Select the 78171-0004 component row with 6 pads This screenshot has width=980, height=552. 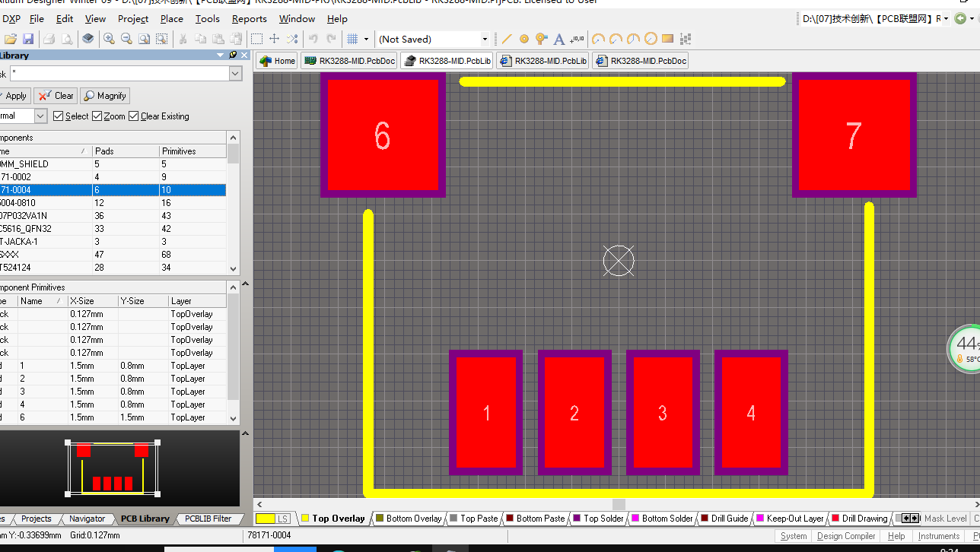click(x=113, y=190)
